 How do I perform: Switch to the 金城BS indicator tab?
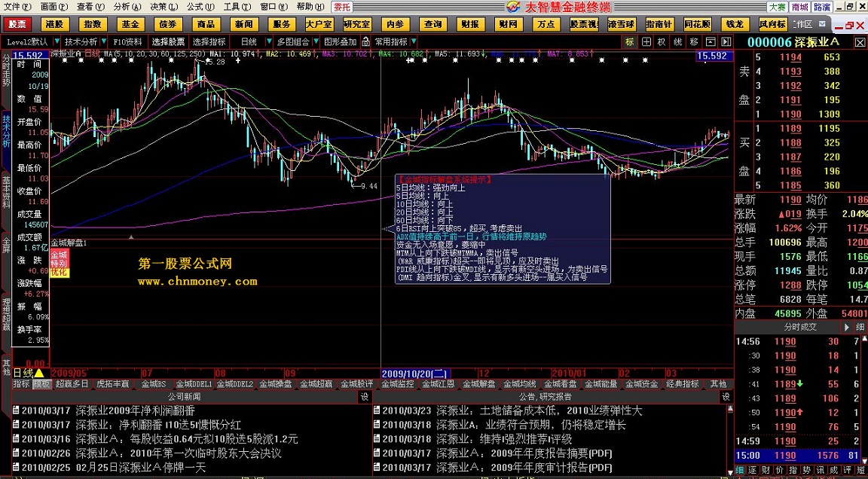(153, 383)
